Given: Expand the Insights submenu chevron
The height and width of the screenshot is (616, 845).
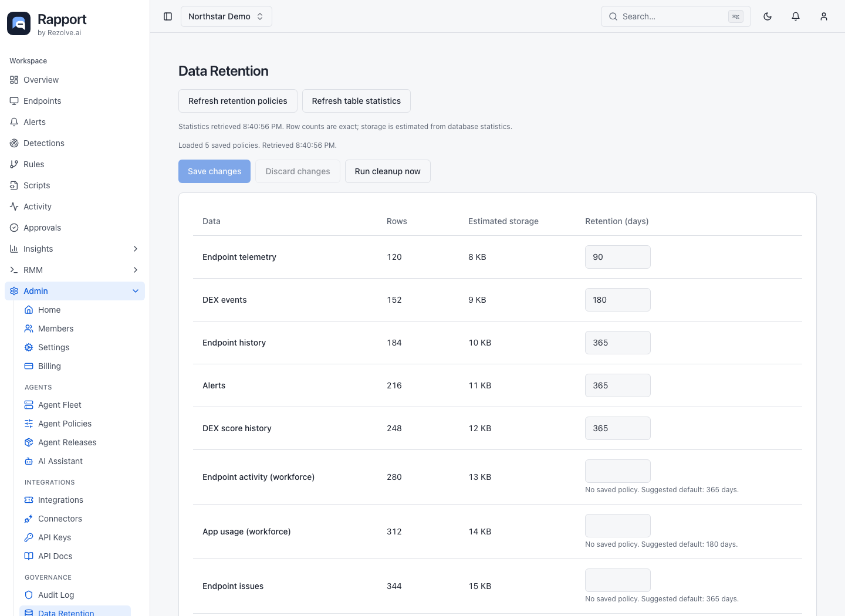Looking at the screenshot, I should click(136, 249).
